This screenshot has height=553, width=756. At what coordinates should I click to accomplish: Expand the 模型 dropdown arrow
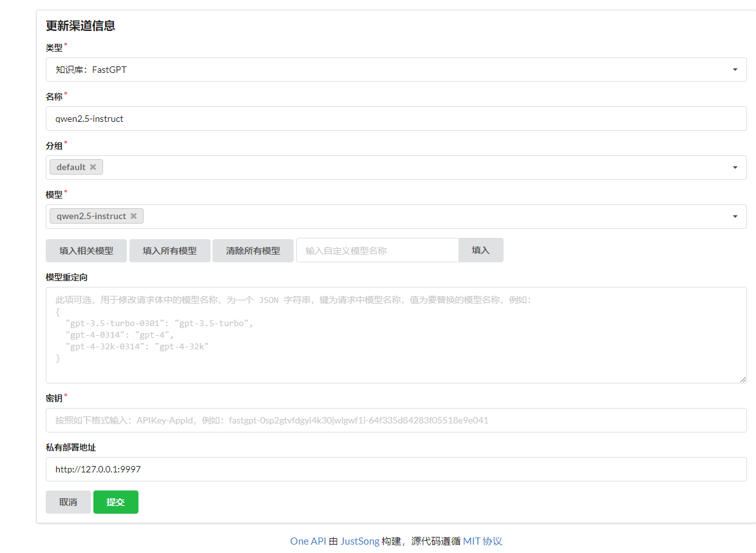tap(735, 217)
